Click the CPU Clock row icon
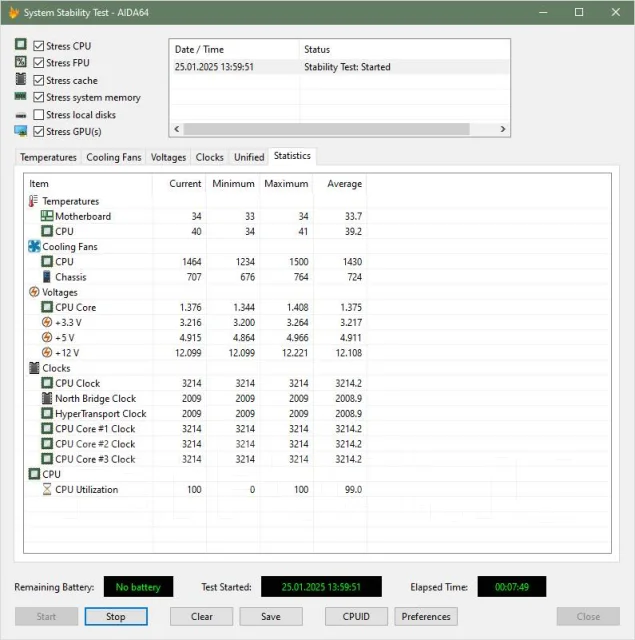The image size is (635, 640). coord(47,383)
